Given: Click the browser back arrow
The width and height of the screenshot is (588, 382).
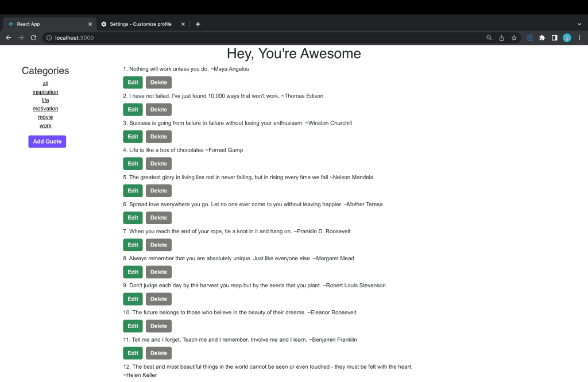Looking at the screenshot, I should tap(9, 38).
